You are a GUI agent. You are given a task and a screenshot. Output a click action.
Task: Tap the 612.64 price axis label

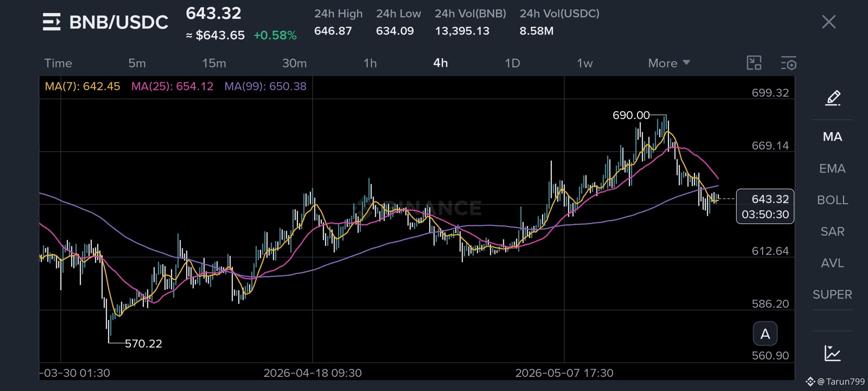coord(770,251)
